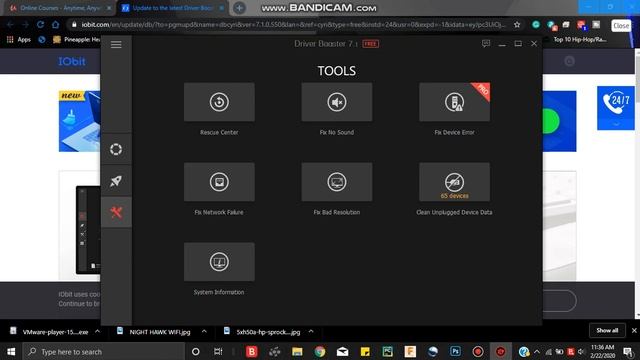Show all downloads

pos(607,331)
